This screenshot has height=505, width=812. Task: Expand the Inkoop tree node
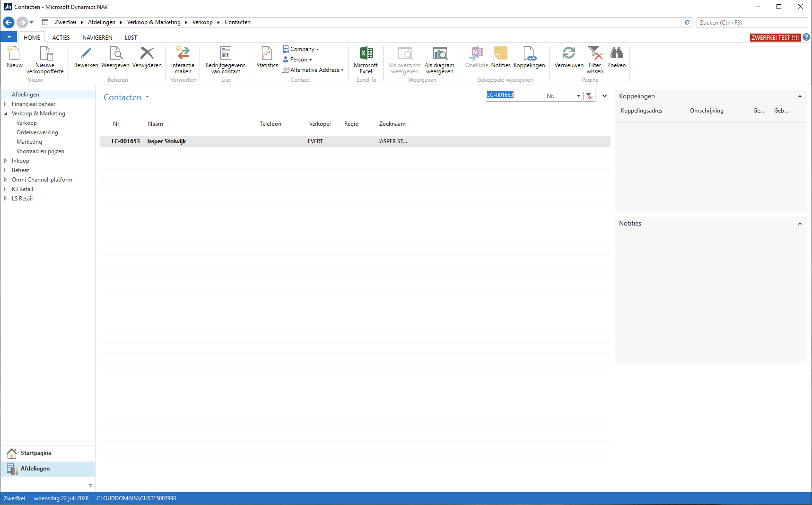5,161
